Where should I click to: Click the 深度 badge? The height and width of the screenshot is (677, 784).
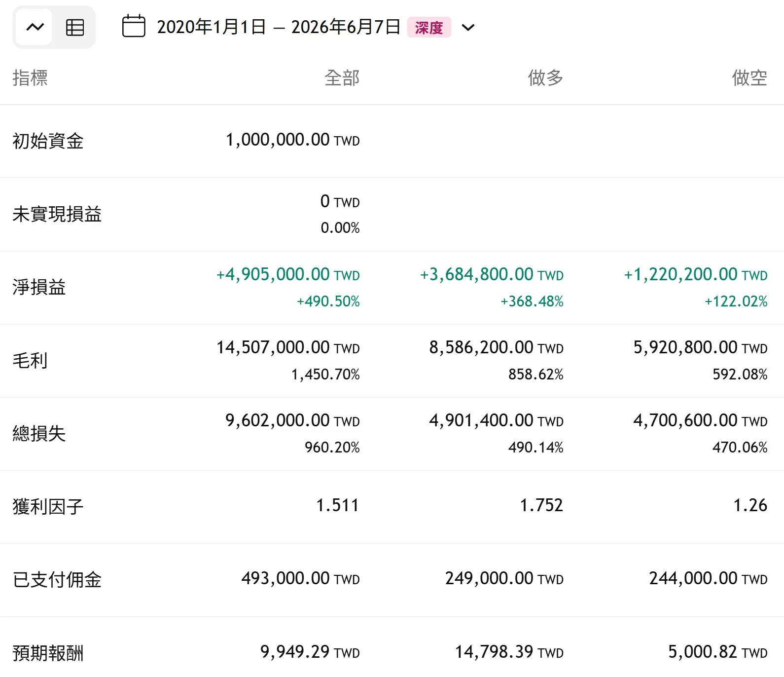tap(429, 28)
